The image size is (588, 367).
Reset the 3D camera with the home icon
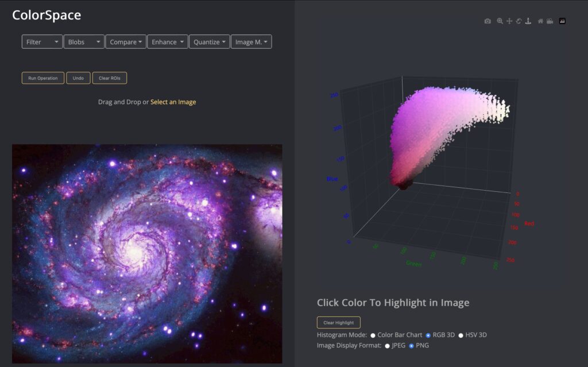(x=540, y=21)
